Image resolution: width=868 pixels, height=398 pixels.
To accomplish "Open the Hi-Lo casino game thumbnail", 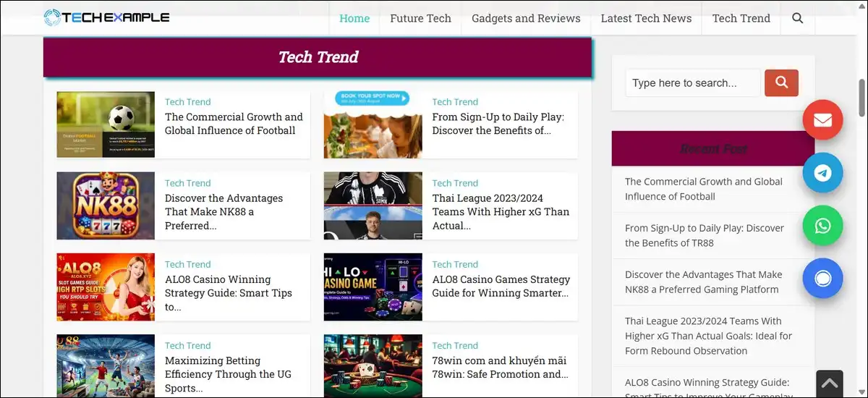I will point(373,287).
